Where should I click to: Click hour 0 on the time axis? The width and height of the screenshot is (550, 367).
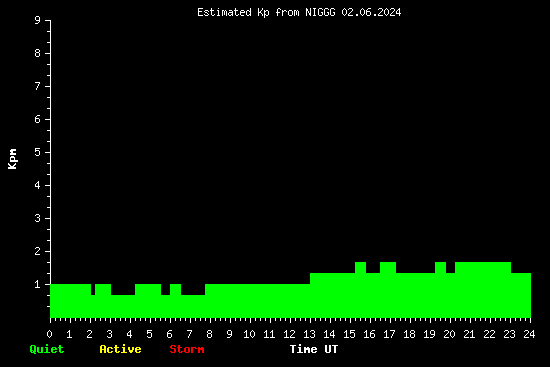point(49,334)
